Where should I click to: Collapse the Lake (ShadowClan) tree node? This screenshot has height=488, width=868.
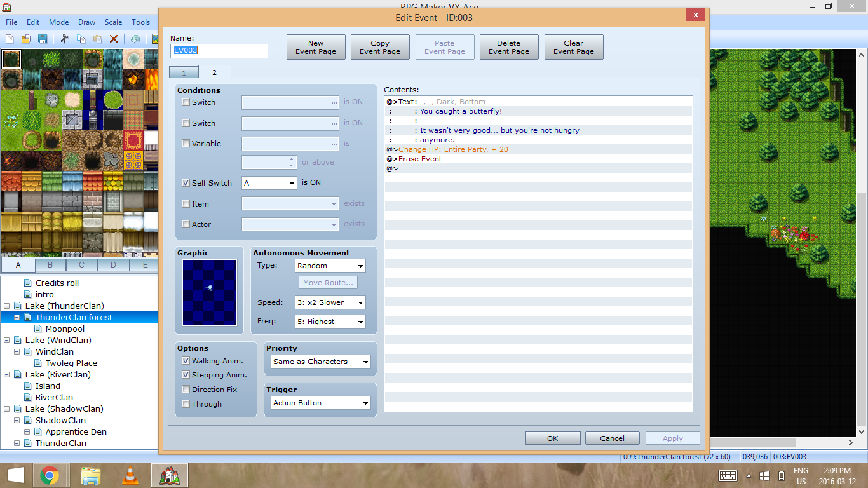[x=7, y=409]
